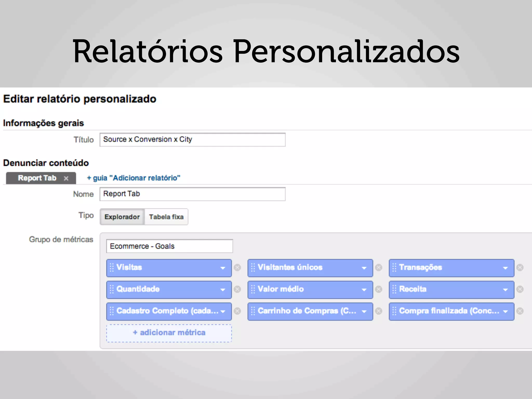Remove the Visitantes únicos metric

point(378,268)
